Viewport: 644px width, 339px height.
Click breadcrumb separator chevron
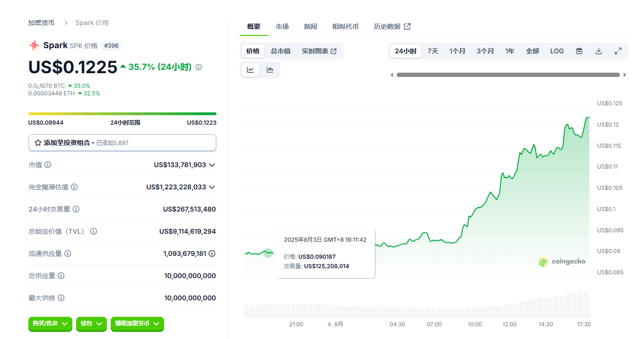[x=65, y=23]
